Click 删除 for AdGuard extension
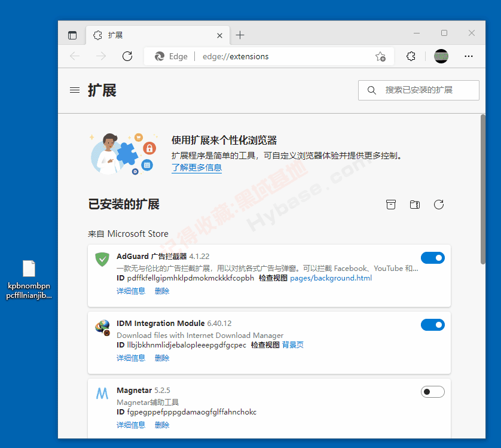The height and width of the screenshot is (448, 501). pos(162,291)
